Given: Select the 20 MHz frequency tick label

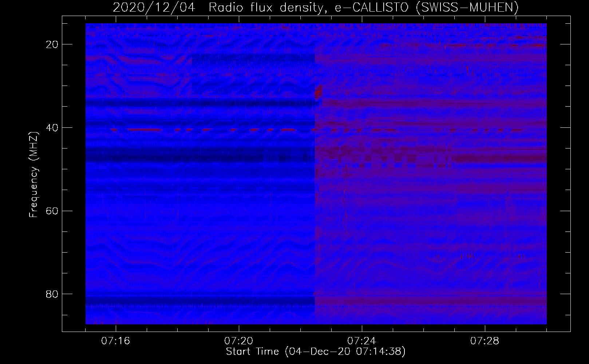Looking at the screenshot, I should (x=52, y=44).
